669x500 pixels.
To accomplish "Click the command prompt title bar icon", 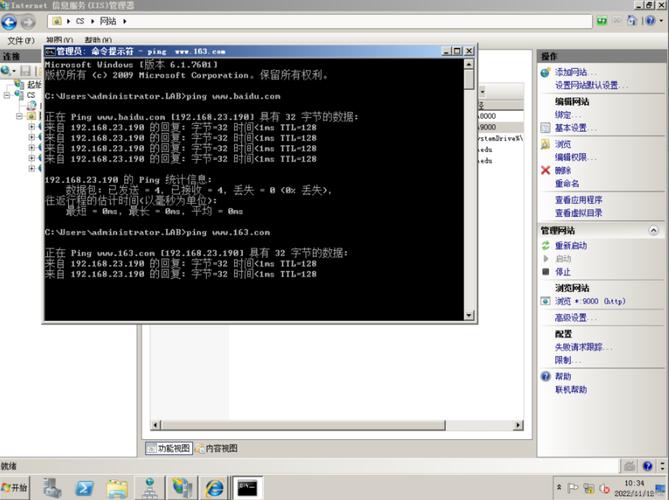I will click(x=50, y=52).
